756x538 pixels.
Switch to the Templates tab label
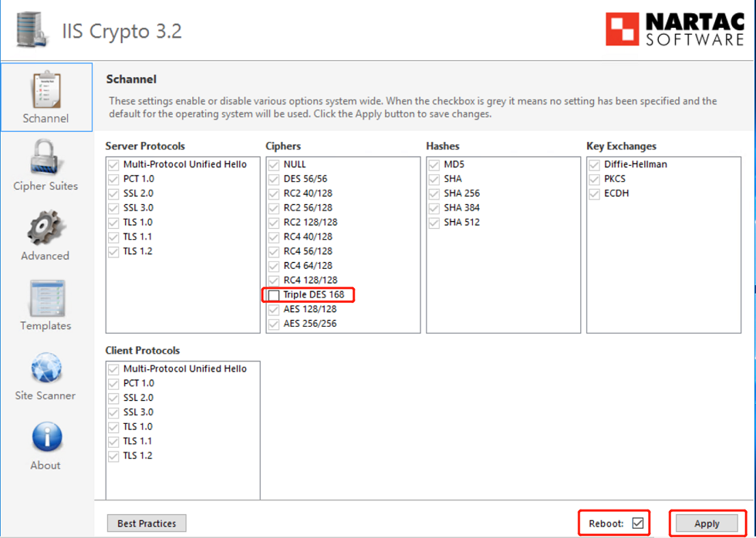(46, 325)
